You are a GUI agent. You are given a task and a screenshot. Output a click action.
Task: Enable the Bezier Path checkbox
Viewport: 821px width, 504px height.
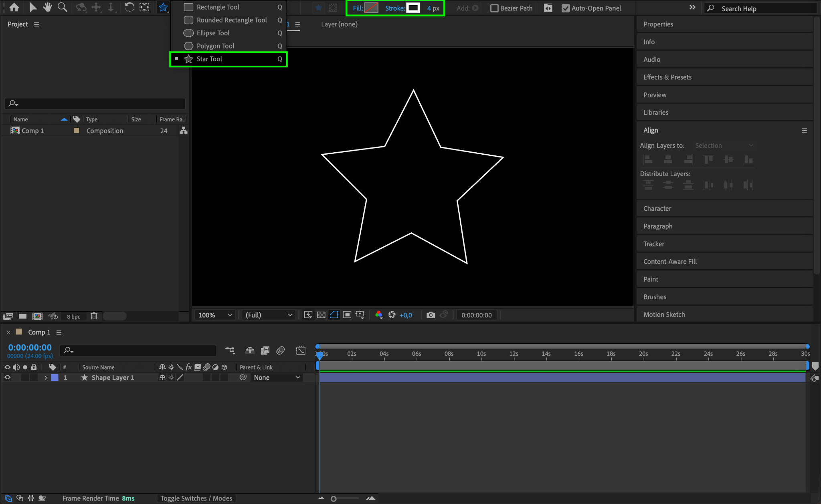pos(494,8)
